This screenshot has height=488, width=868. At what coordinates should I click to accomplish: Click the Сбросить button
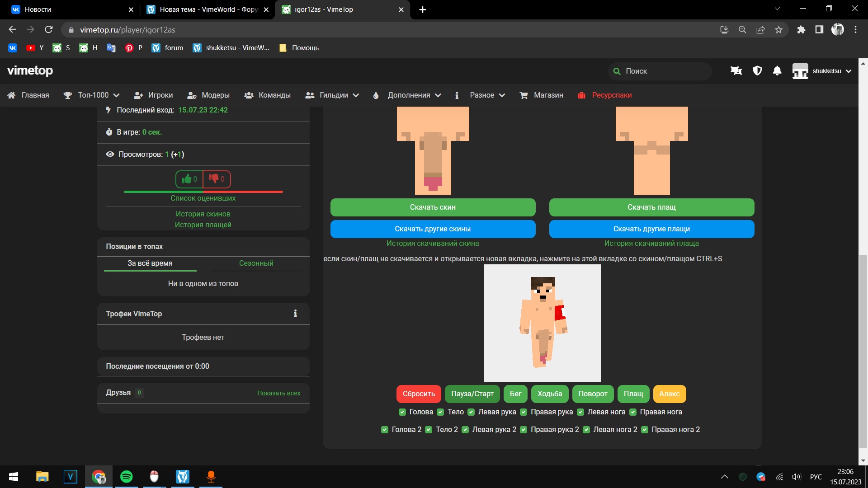[419, 394]
